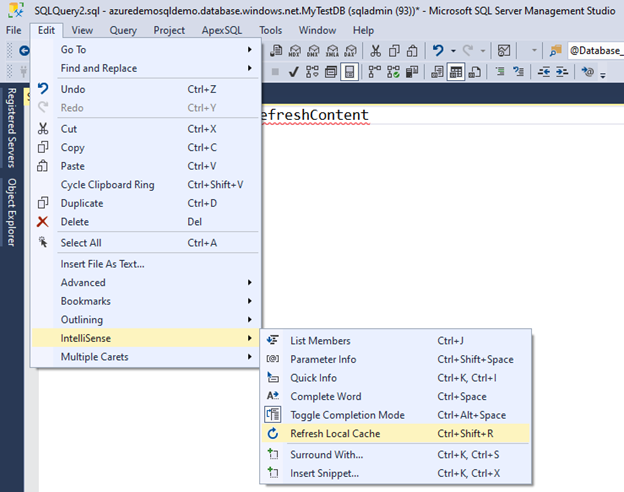The image size is (624, 492).
Task: Expand the Go To submenu
Action: (x=146, y=49)
